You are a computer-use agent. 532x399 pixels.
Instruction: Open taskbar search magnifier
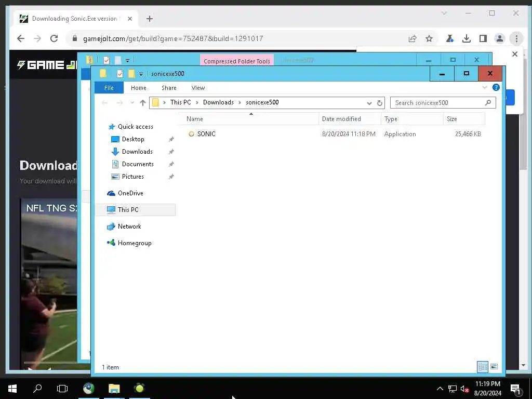coord(37,388)
